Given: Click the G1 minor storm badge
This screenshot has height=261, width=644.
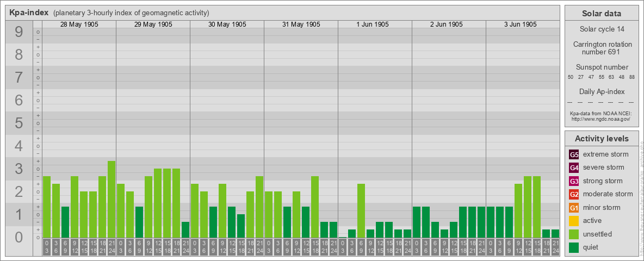Looking at the screenshot, I should point(574,208).
